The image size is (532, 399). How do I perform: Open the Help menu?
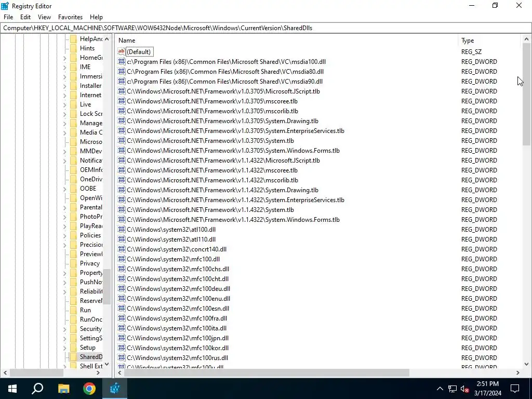click(x=96, y=17)
